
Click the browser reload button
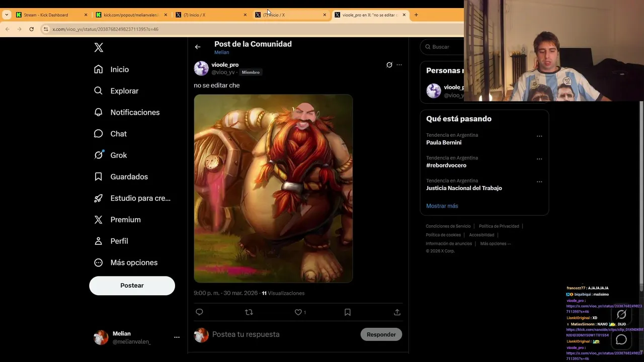[31, 29]
